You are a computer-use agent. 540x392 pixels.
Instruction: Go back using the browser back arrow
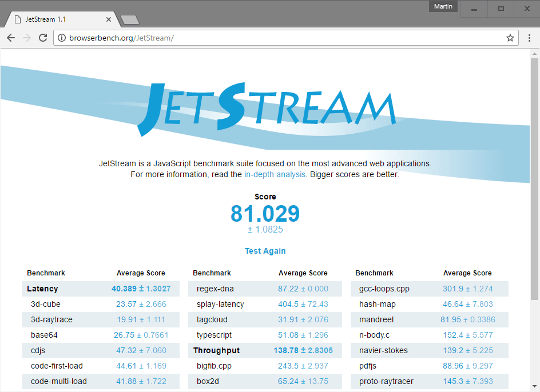(x=11, y=38)
